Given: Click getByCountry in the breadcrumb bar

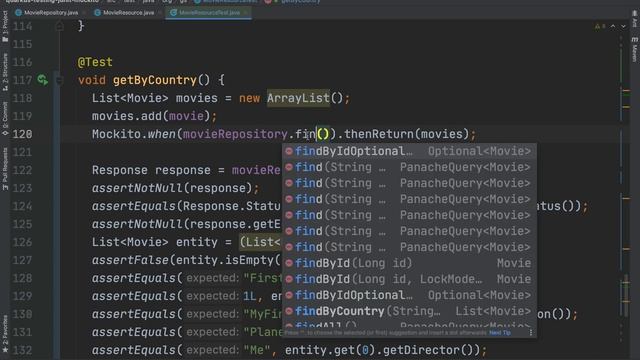Looking at the screenshot, I should 301,2.
